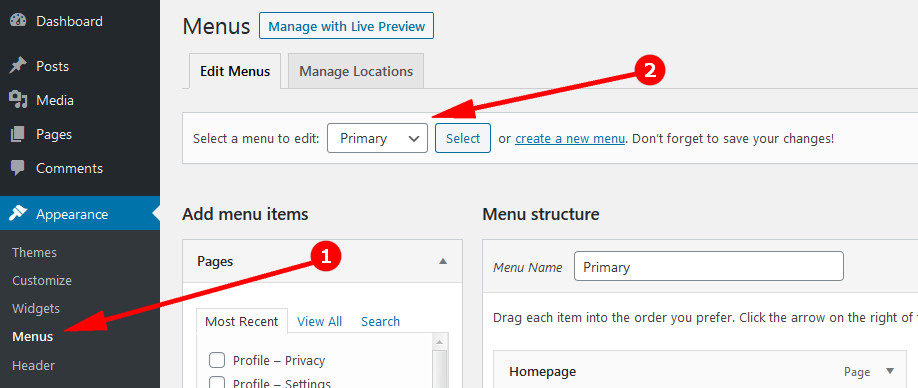Open the View All pages tab
The image size is (918, 388).
coord(320,321)
